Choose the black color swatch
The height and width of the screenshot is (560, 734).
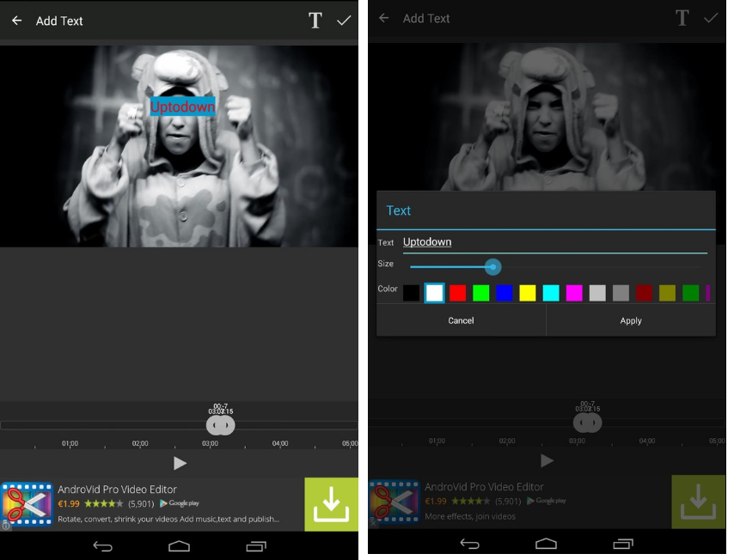(x=412, y=293)
